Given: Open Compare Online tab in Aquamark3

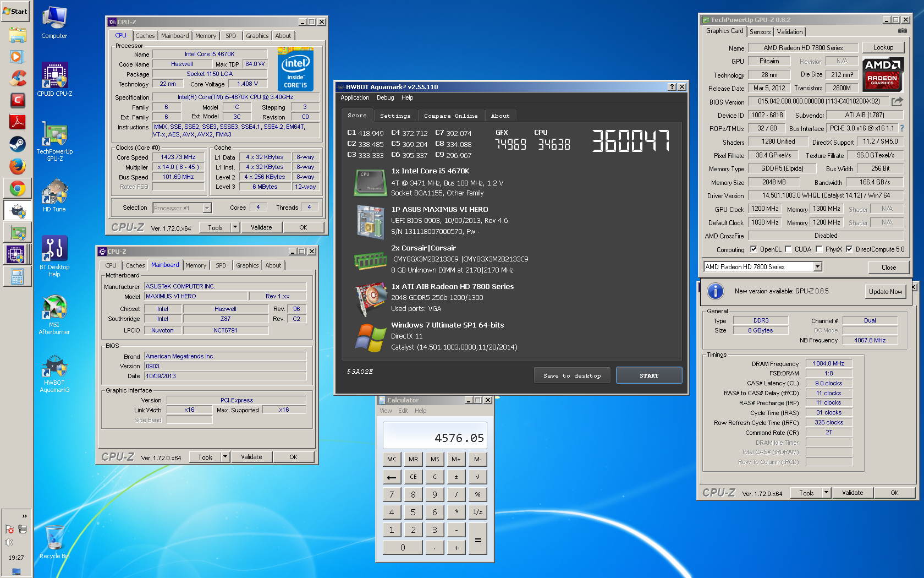Looking at the screenshot, I should tap(450, 116).
